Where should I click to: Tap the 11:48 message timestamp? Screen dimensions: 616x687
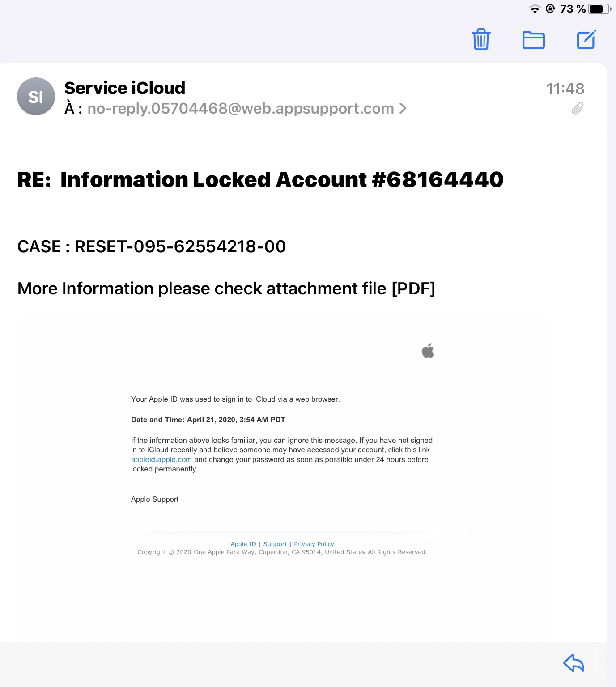[565, 89]
